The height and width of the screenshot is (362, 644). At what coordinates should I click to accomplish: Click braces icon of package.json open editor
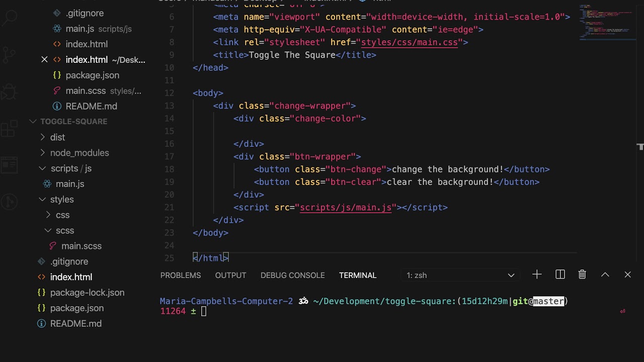[57, 75]
